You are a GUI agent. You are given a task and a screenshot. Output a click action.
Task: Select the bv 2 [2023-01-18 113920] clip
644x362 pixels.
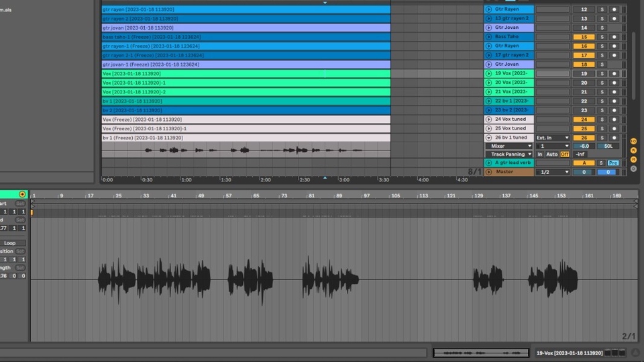246,110
